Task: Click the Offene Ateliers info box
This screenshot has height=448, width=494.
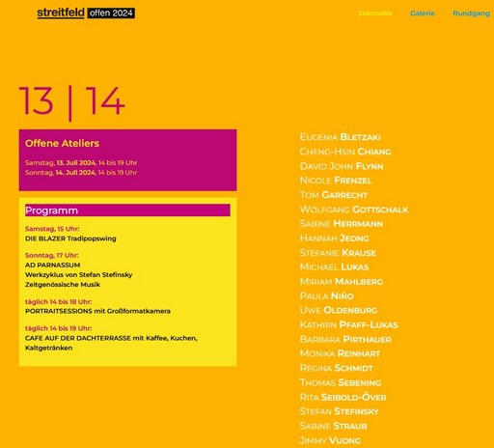Action: pyautogui.click(x=127, y=160)
